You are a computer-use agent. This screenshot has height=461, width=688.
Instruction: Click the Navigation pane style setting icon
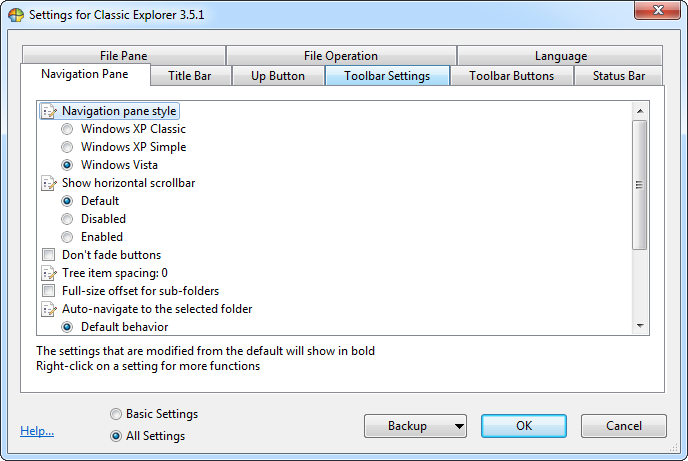coord(48,111)
